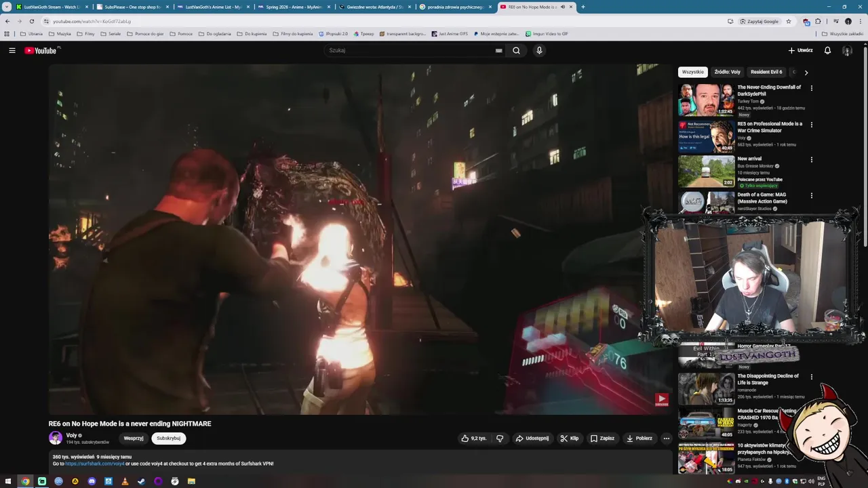Switch to Spring 2026 Anime tab
The height and width of the screenshot is (488, 868).
[x=294, y=7]
